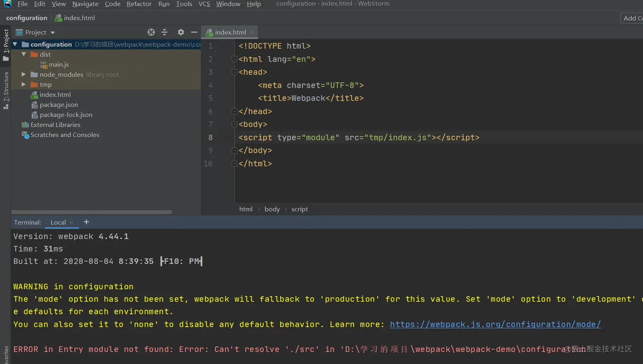Expand the tmp folder arrow
643x364 pixels.
(x=24, y=85)
